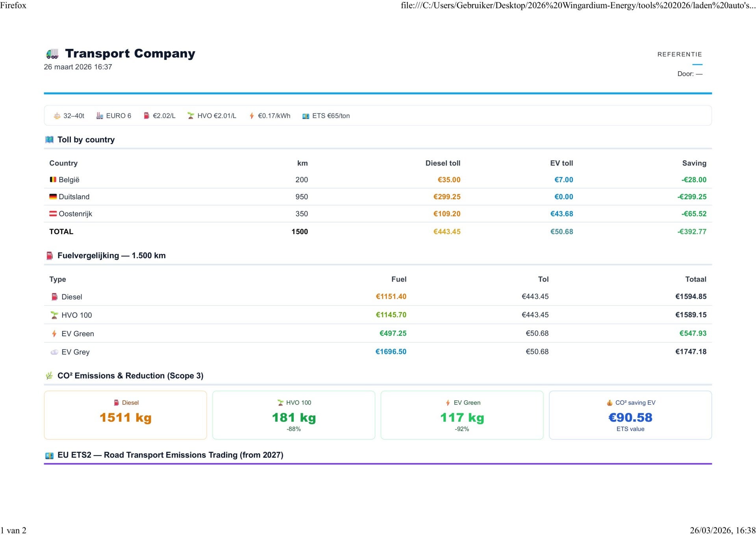Click the plant icon beside HVO €2.01/L
Image resolution: width=756 pixels, height=535 pixels.
[x=191, y=116]
